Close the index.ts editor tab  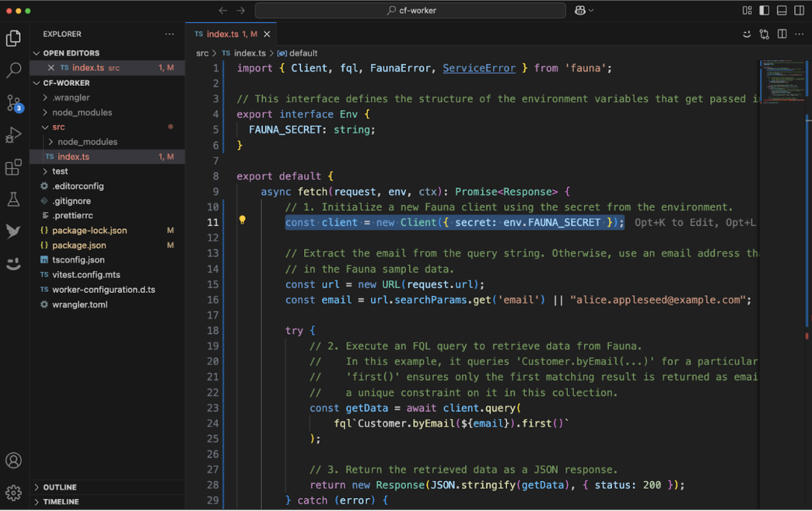pos(267,34)
